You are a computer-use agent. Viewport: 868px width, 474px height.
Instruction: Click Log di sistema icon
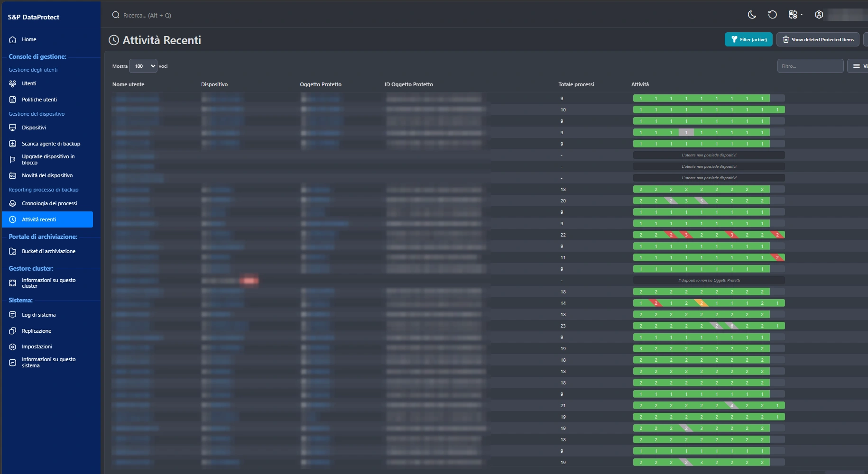(x=13, y=315)
